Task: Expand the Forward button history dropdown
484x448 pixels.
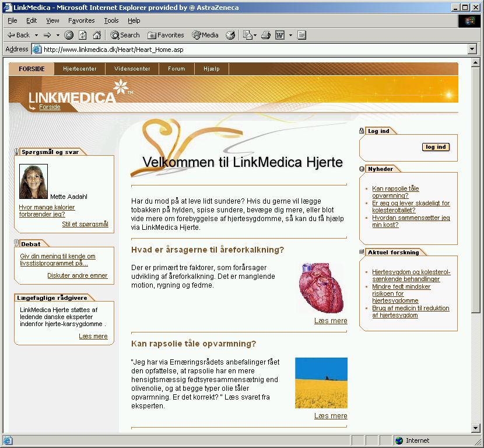Action: tap(58, 35)
